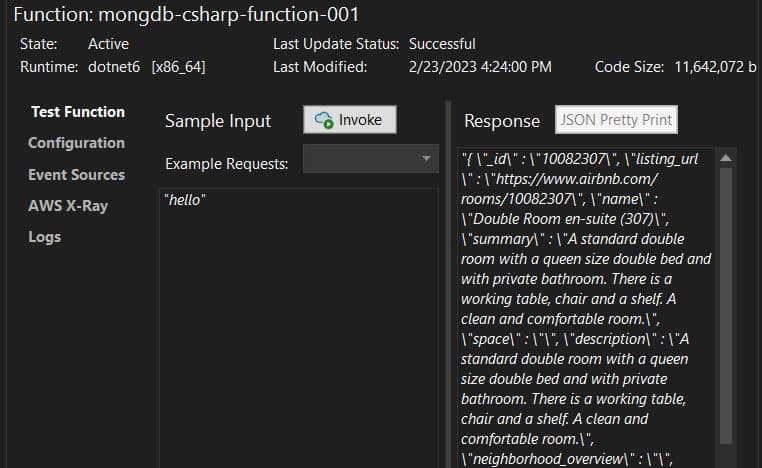Click the cloud icon on Invoke button
Screen dimensions: 762x468
[324, 120]
